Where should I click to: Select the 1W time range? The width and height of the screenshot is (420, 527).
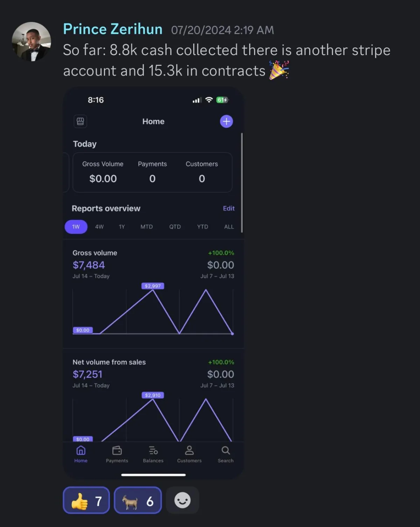click(76, 227)
